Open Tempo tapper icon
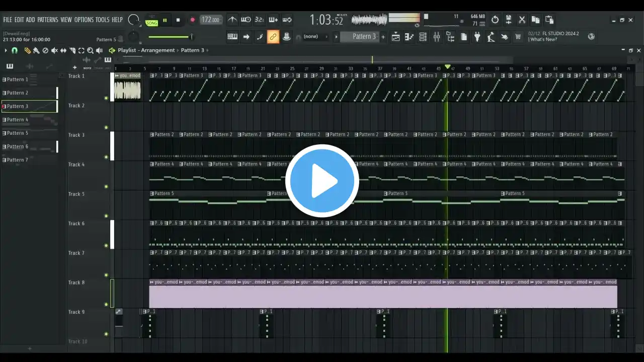Image resolution: width=644 pixels, height=362 pixels. (x=491, y=37)
